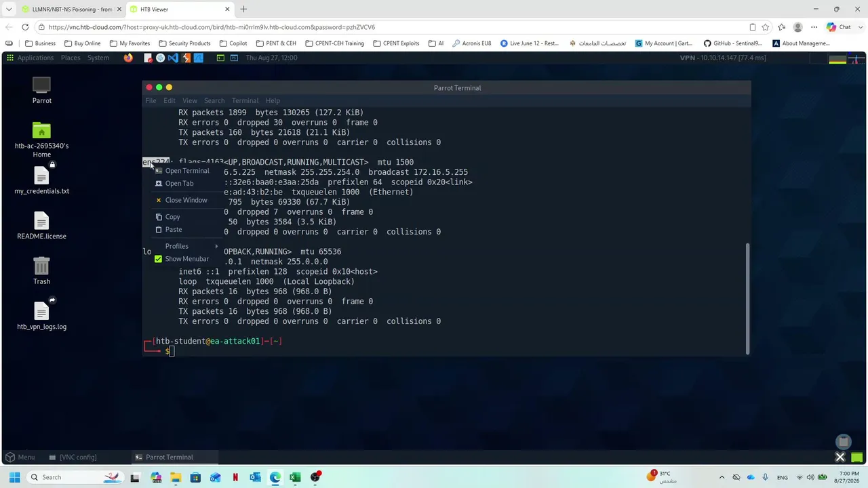Open browser profile avatar

[797, 27]
